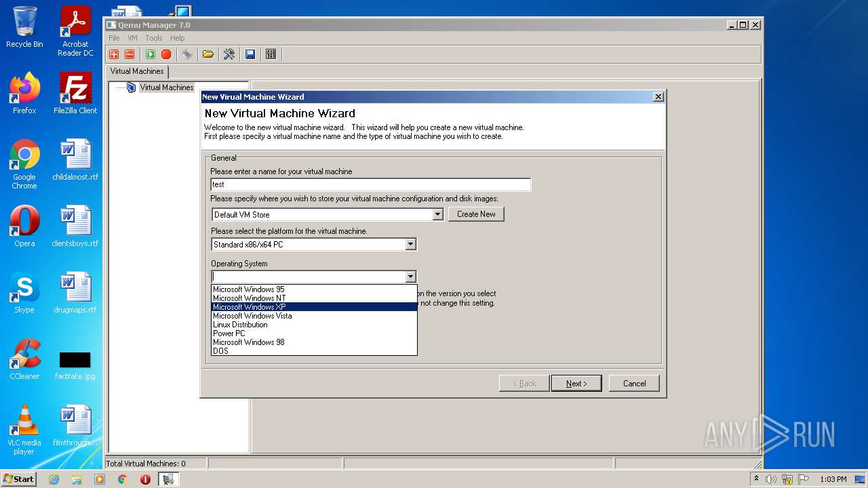This screenshot has width=868, height=488.
Task: Click the mixer sliders settings toolbar icon
Action: point(271,54)
